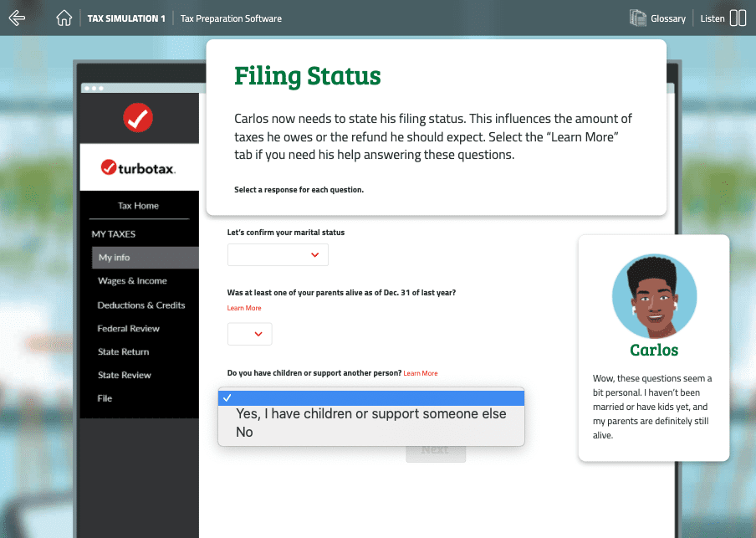Click the turbotax wordmark logo
Image resolution: width=756 pixels, height=538 pixels.
coord(138,167)
